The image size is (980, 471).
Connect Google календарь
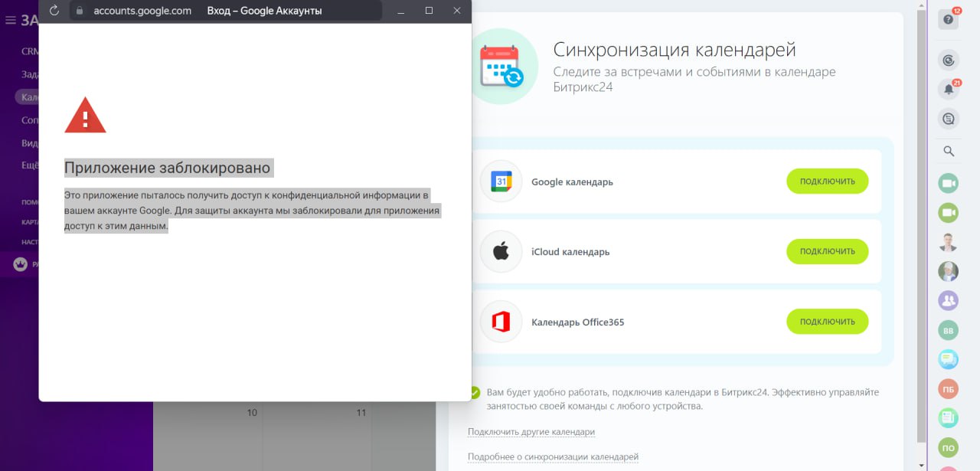(x=828, y=182)
